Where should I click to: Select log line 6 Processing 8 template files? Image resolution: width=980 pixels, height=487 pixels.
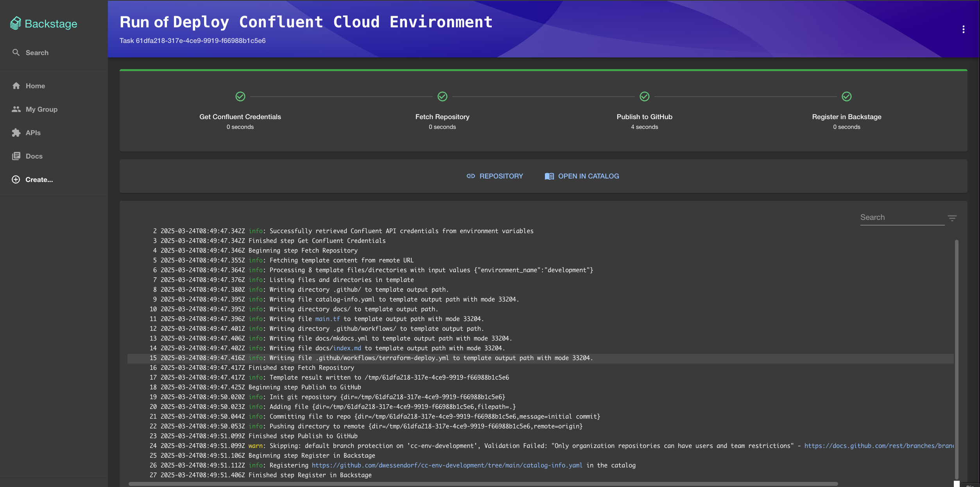(x=541, y=270)
